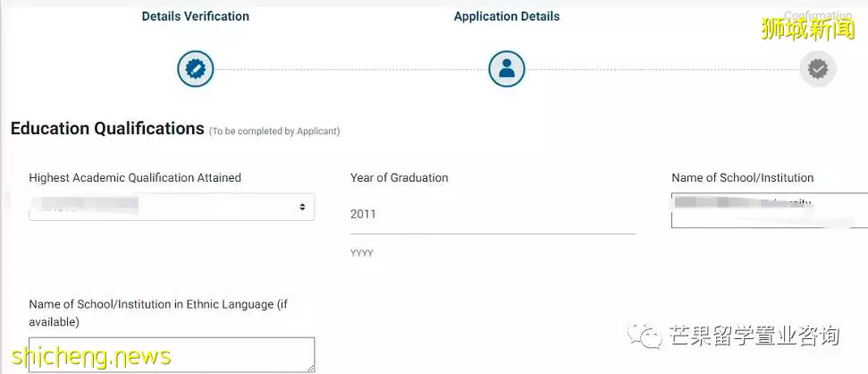Click the Education Qualifications heading
Image resolution: width=868 pixels, height=374 pixels.
click(x=107, y=129)
